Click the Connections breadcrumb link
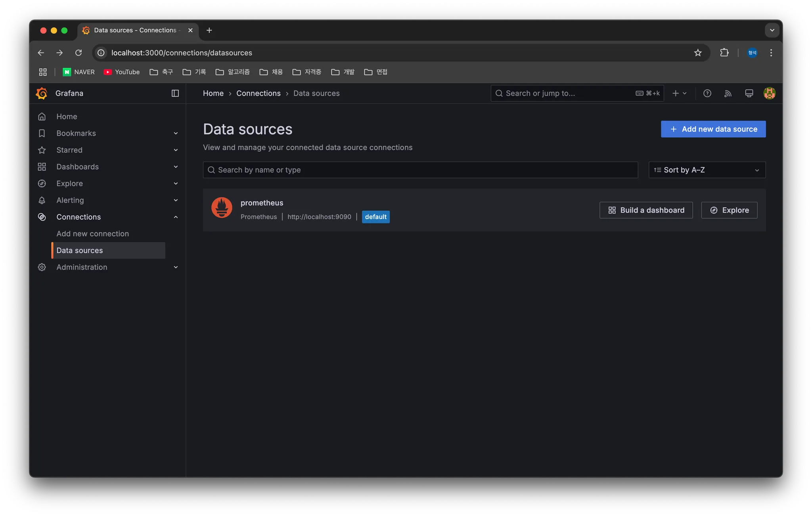The width and height of the screenshot is (812, 516). (258, 93)
